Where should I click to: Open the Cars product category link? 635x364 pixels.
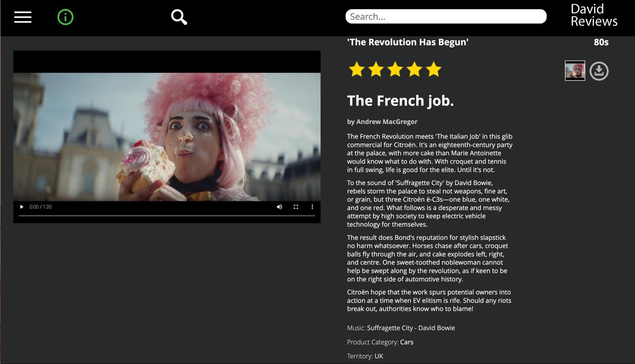pos(406,342)
